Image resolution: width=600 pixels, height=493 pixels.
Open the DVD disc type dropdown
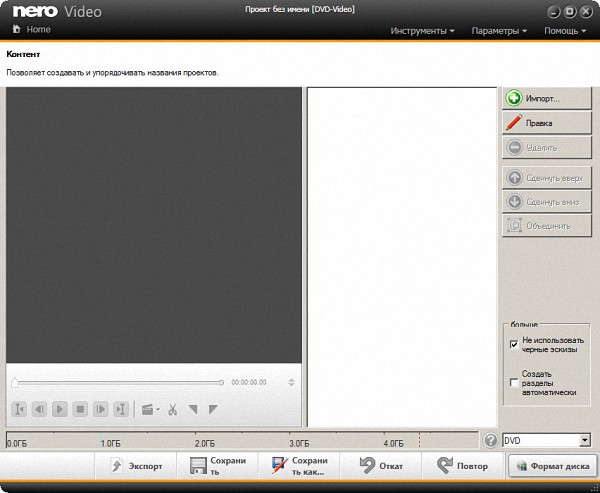pos(584,440)
